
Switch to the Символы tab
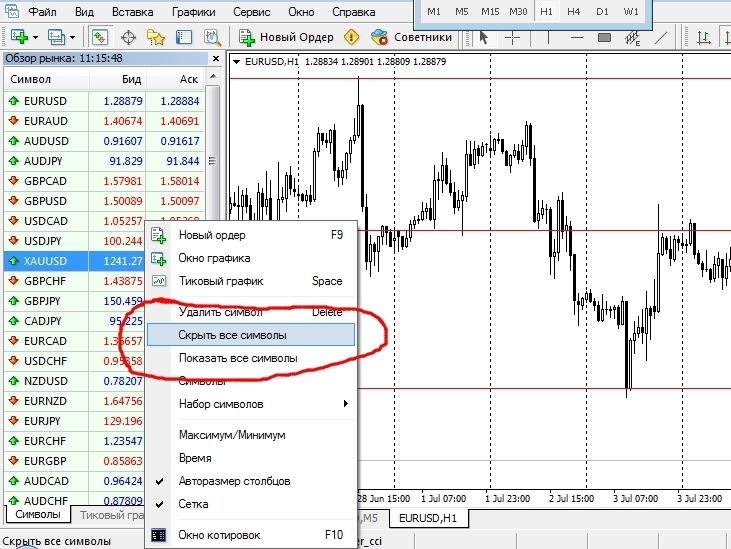coord(38,514)
